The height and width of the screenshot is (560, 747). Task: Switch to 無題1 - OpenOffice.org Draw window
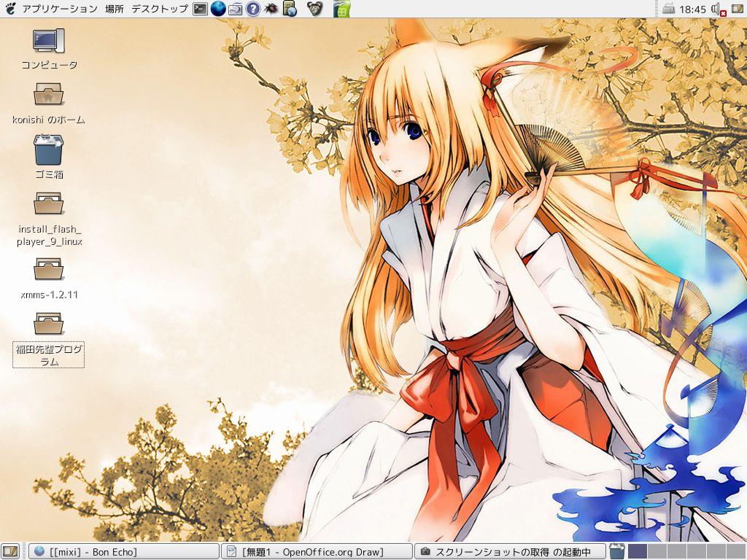[317, 552]
